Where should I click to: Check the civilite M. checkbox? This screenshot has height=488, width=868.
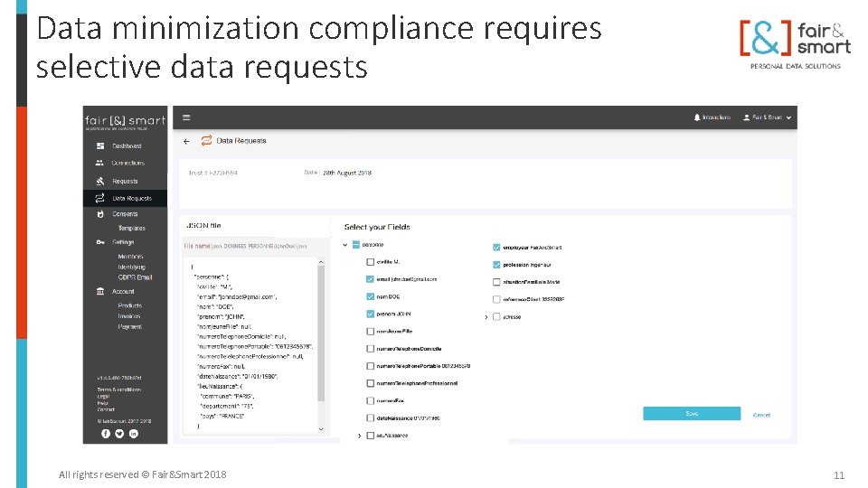click(371, 262)
